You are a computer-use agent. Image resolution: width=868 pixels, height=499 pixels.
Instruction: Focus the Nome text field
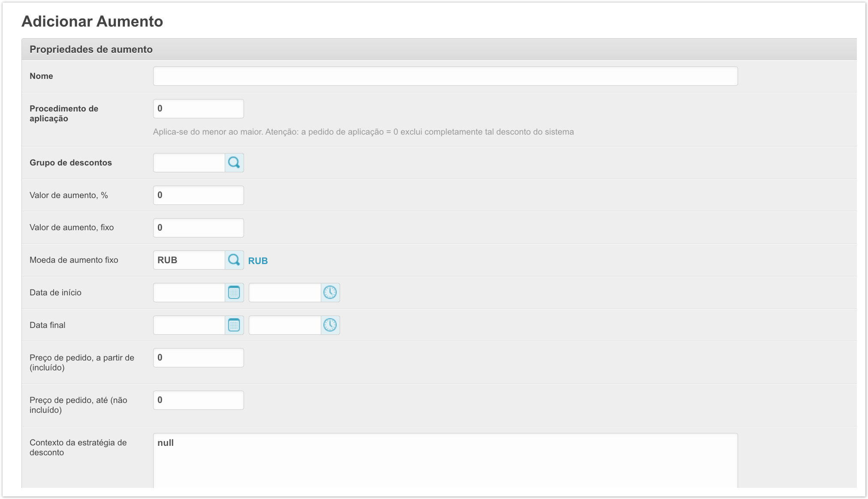pos(445,76)
